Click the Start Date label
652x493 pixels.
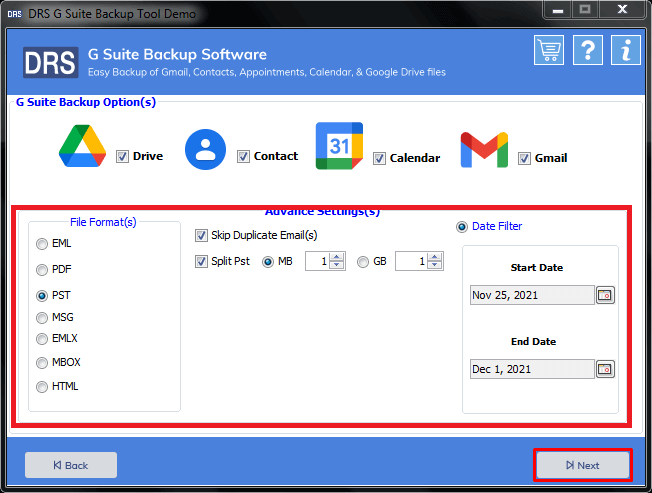(x=537, y=268)
